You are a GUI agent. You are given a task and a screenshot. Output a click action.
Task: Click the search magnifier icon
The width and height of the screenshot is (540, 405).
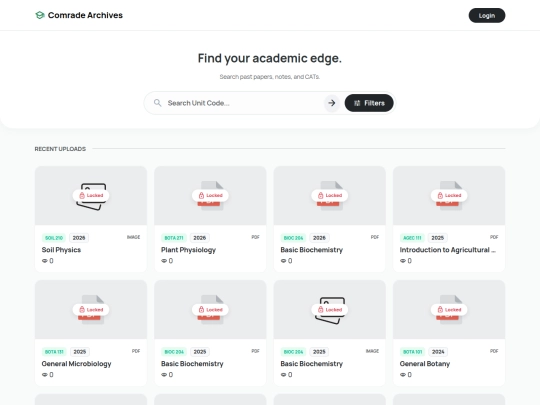[157, 103]
